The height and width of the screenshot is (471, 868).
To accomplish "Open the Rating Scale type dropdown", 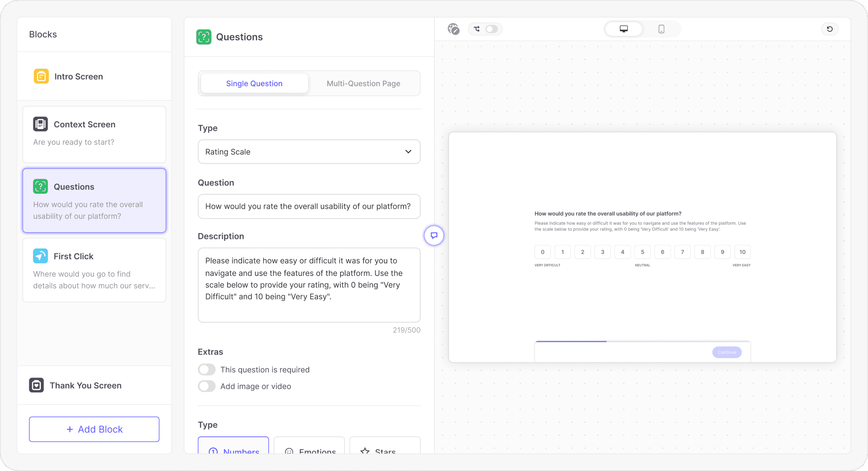I will [309, 152].
